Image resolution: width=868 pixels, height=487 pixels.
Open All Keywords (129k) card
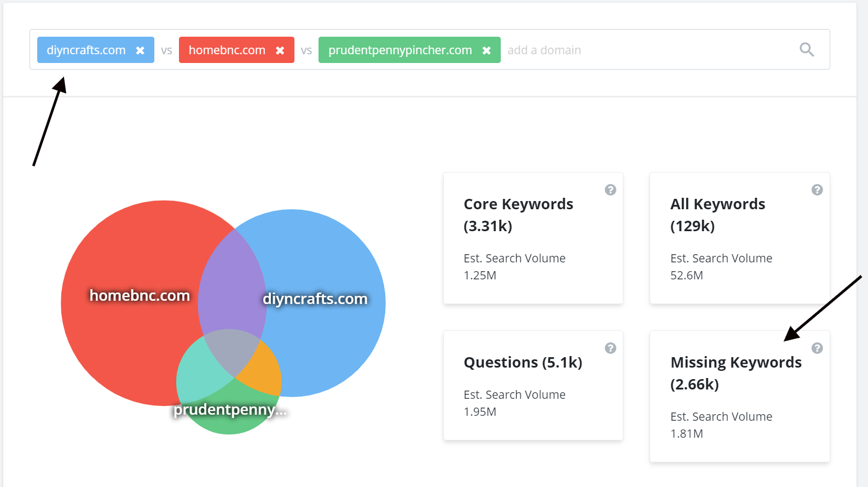tap(739, 238)
